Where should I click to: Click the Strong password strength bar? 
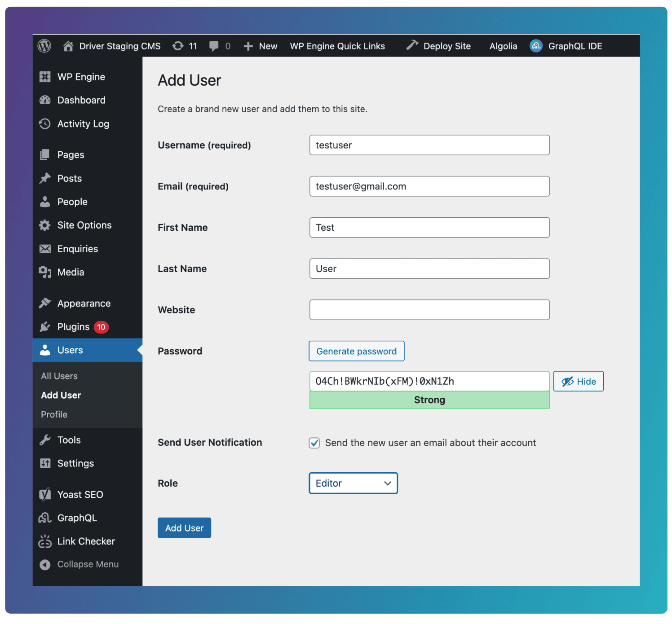tap(429, 400)
